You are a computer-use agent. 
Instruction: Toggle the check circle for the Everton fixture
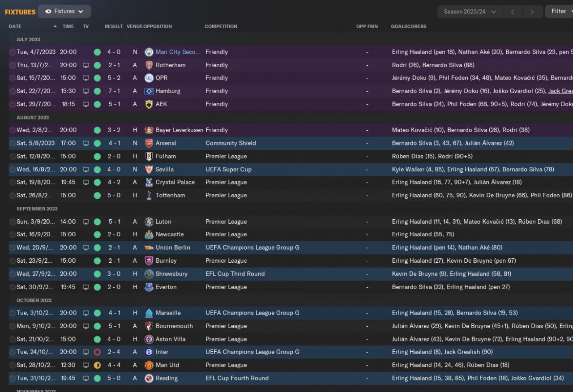[13, 287]
